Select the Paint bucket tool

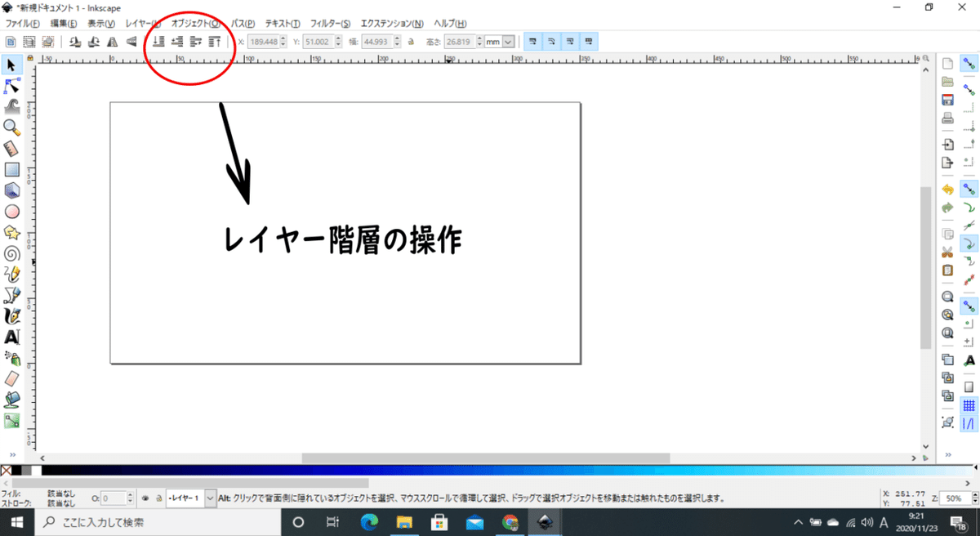[x=11, y=400]
